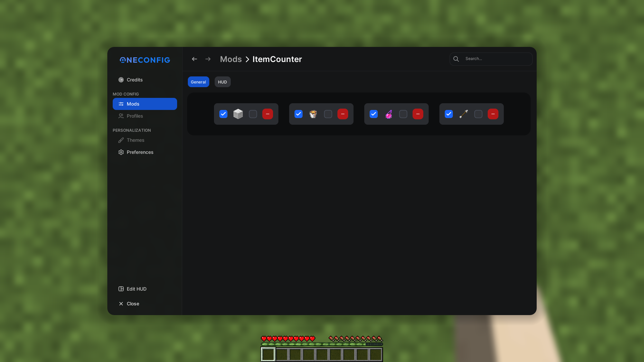This screenshot has height=362, width=644.
Task: Switch to the General tab
Action: click(x=198, y=82)
